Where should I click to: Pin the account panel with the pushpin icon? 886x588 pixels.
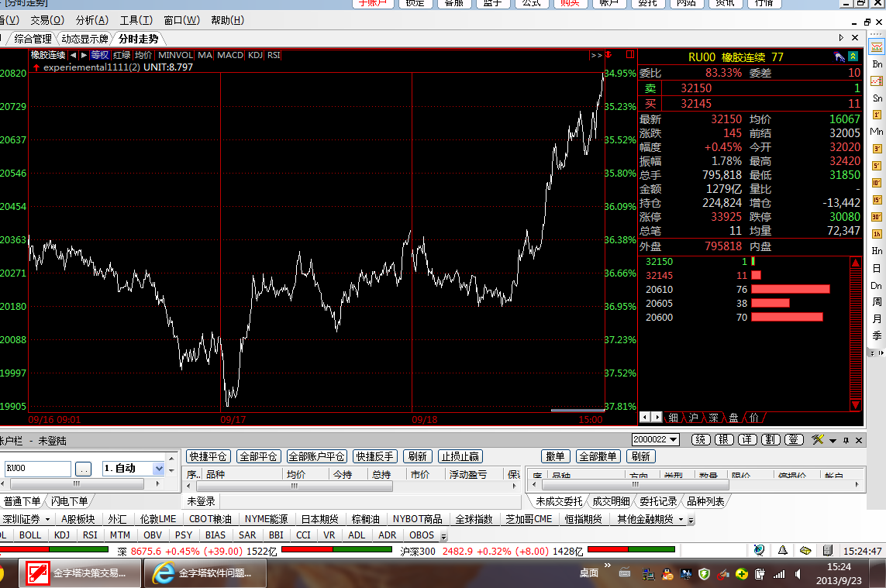pos(845,440)
